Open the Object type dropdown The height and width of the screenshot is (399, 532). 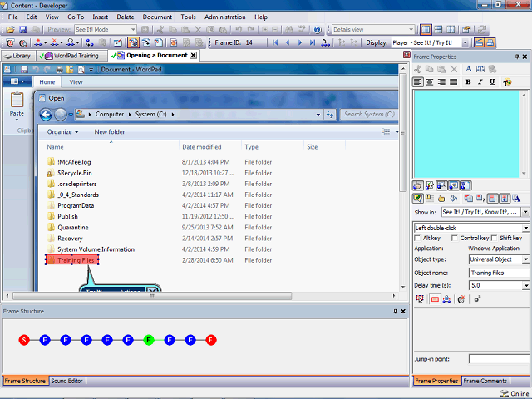click(525, 259)
